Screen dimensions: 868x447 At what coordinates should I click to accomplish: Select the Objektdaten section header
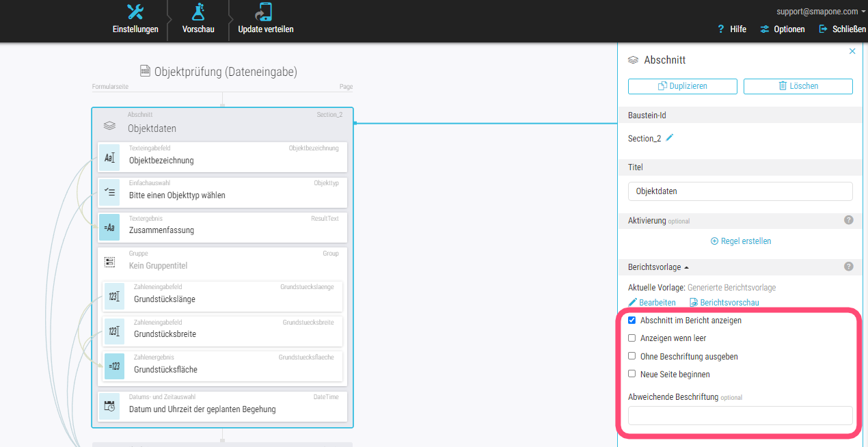point(222,124)
